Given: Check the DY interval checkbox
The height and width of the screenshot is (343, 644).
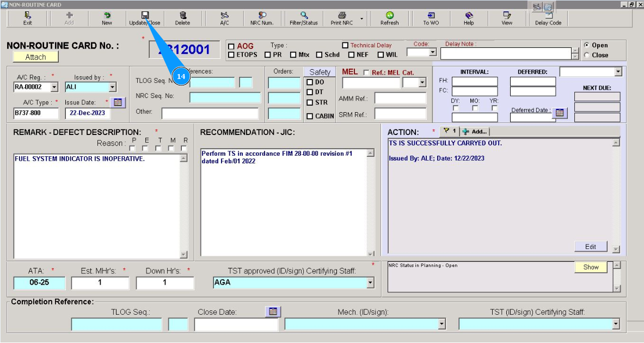Looking at the screenshot, I should [456, 108].
